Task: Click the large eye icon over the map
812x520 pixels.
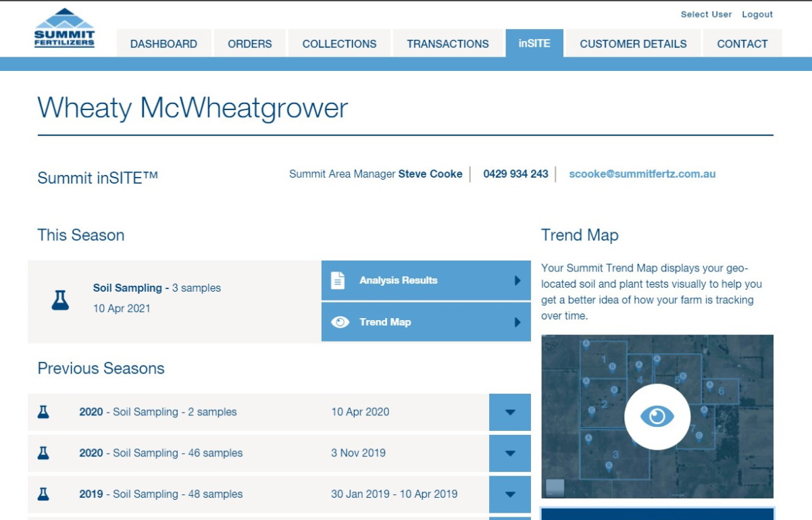Action: [x=657, y=417]
